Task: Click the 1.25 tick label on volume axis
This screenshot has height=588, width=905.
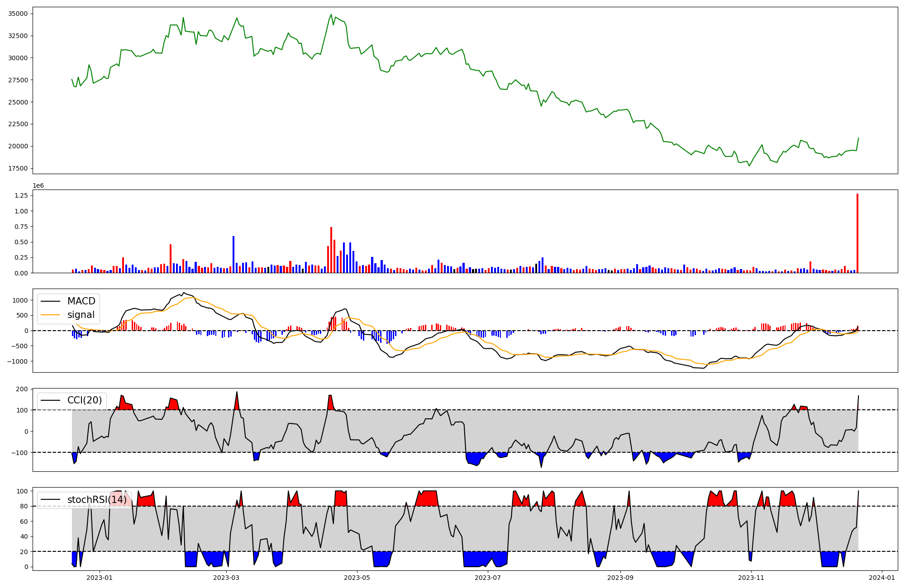Action: 21,195
